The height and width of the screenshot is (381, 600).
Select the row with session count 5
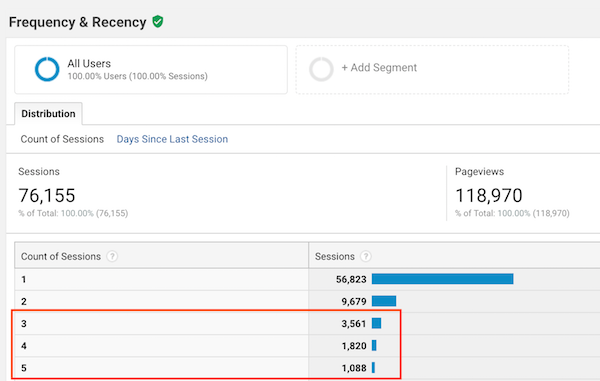(x=307, y=368)
